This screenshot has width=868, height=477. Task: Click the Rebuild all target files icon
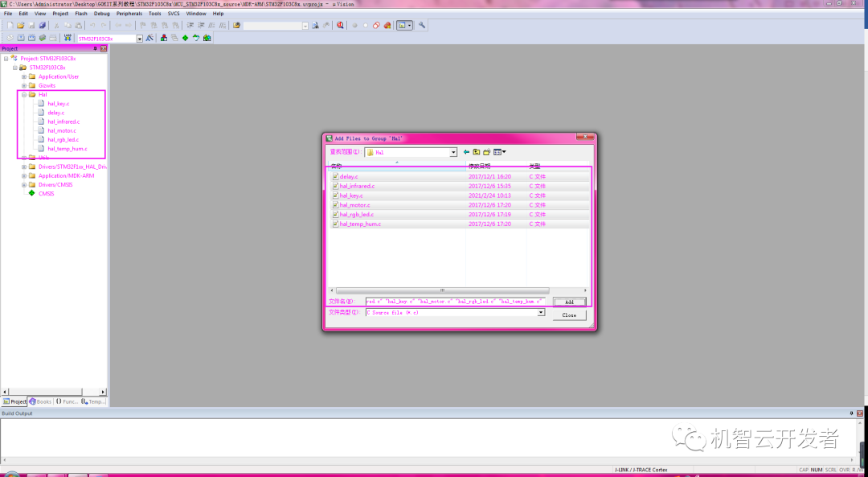coord(31,36)
